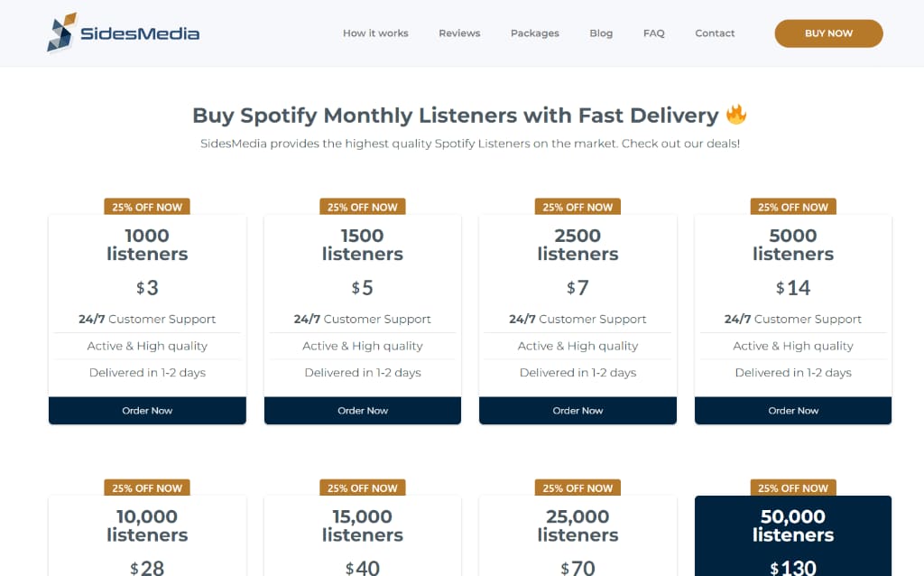924x576 pixels.
Task: Click the 25% OFF NOW badge above 25,000 listeners
Action: 577,488
